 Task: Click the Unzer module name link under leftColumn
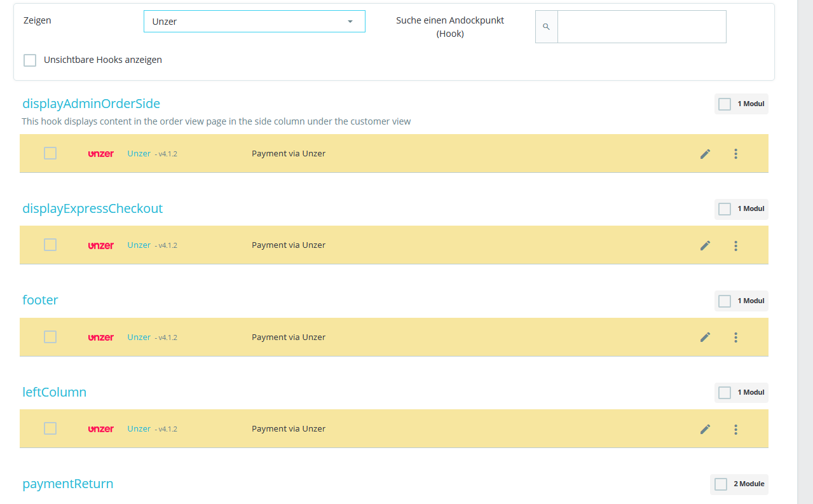coord(139,428)
